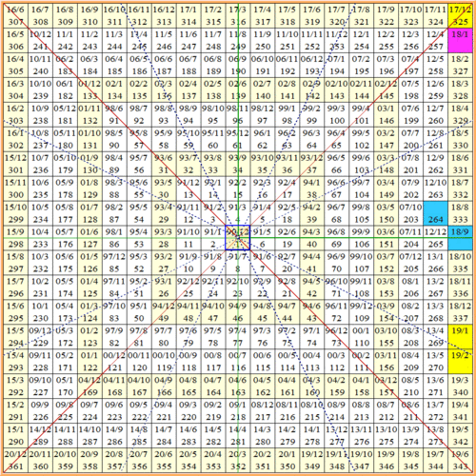
Task: Select cell 10/12 numbered 241
Action: coord(40,40)
